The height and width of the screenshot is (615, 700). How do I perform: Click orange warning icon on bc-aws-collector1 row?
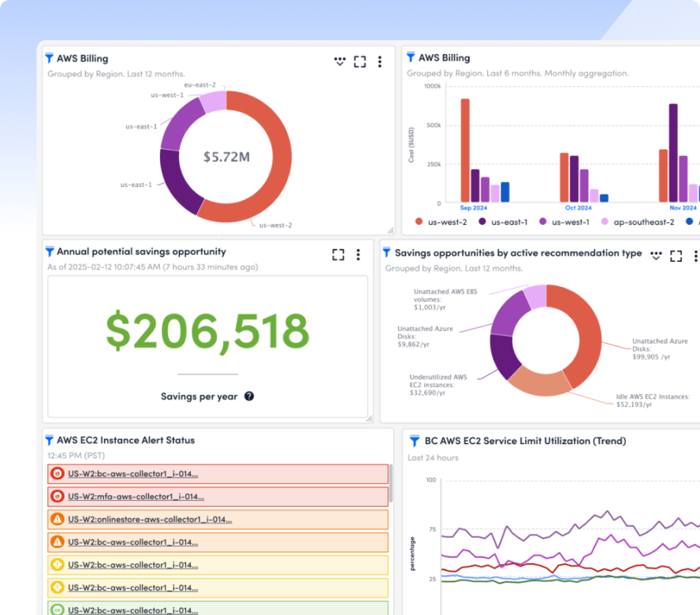click(57, 542)
